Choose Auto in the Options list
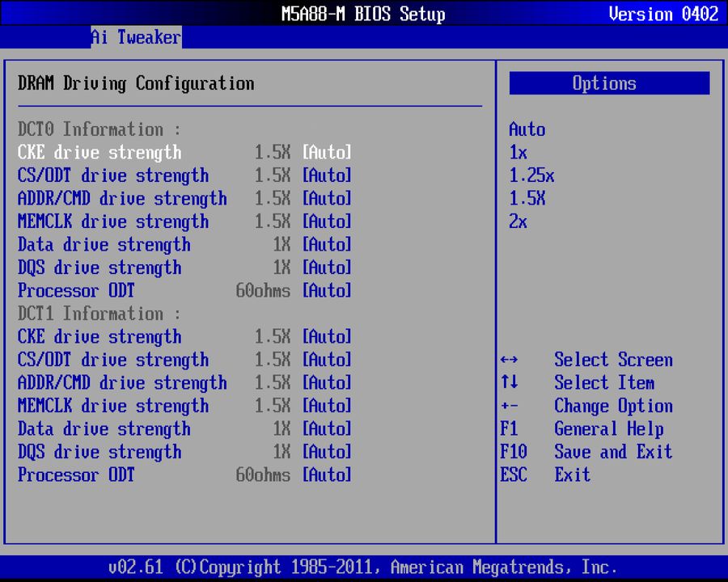The image size is (728, 582). pos(527,129)
